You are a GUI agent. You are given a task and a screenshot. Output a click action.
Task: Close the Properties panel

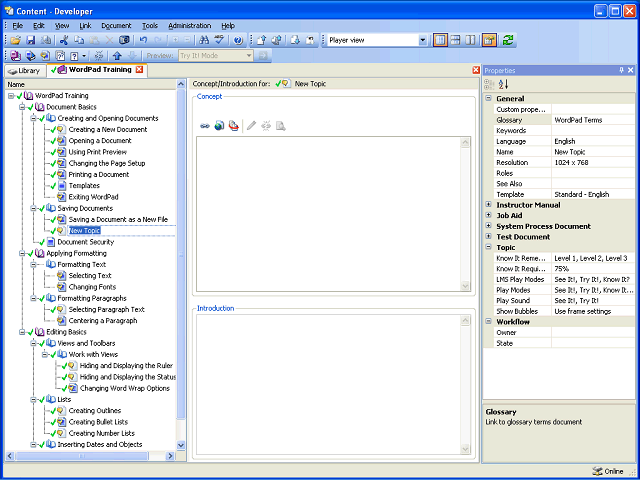click(631, 70)
